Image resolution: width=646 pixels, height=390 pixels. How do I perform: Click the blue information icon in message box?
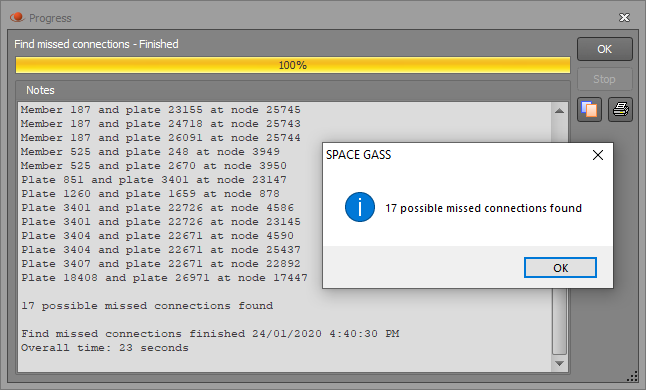(x=360, y=207)
